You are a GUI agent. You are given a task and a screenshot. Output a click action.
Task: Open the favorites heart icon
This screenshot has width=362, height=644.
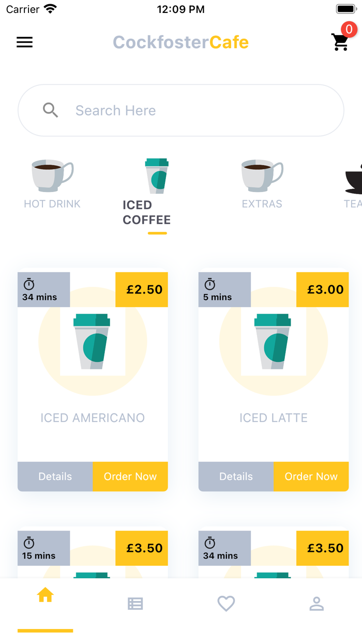click(x=226, y=604)
